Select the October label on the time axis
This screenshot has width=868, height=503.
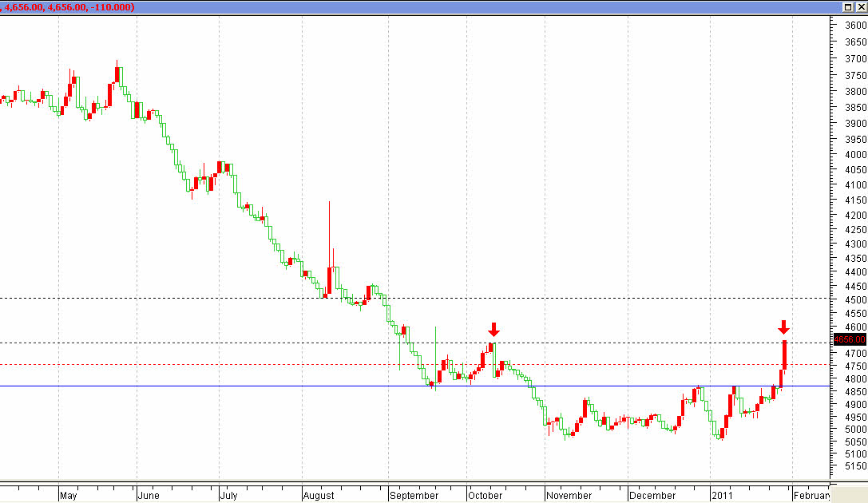coord(485,495)
